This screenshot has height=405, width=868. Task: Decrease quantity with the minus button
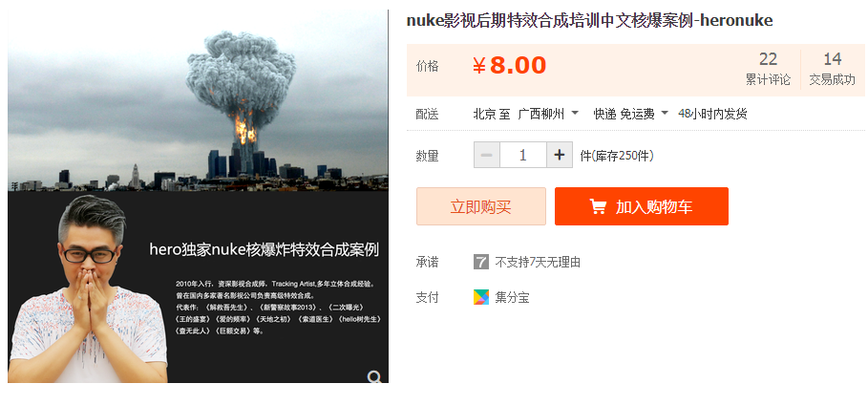(487, 155)
